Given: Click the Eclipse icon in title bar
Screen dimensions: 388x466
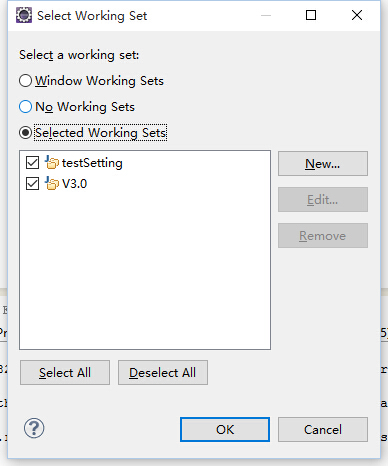Looking at the screenshot, I should point(24,15).
